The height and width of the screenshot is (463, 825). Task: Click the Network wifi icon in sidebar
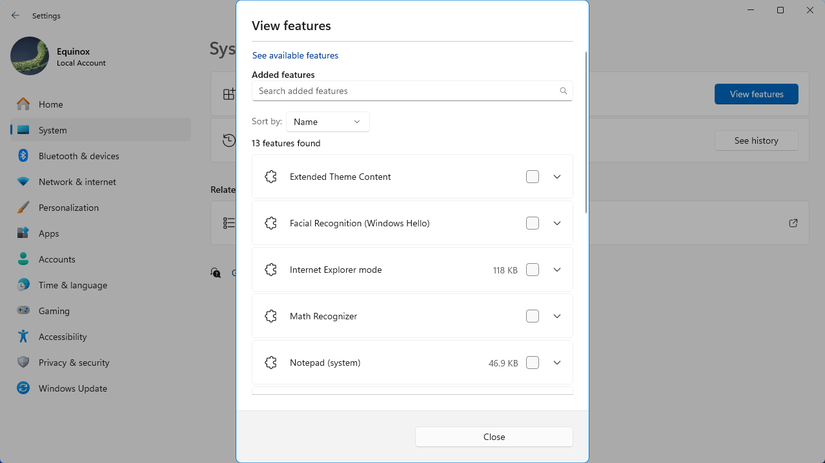(x=23, y=182)
